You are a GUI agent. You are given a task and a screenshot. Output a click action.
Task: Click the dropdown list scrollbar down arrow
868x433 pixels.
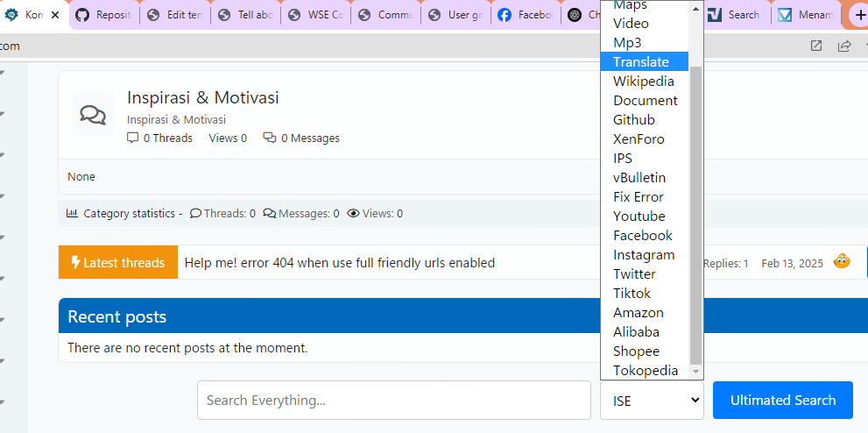click(x=695, y=372)
